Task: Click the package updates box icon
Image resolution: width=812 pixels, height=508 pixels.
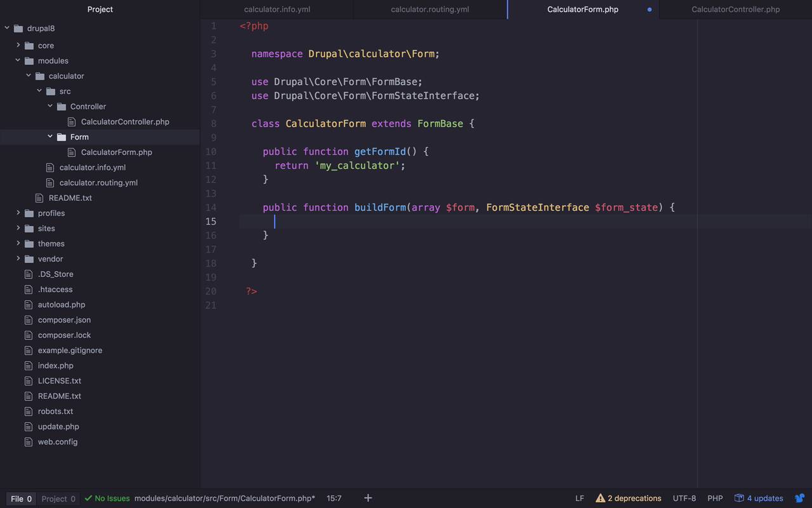Action: coord(739,498)
